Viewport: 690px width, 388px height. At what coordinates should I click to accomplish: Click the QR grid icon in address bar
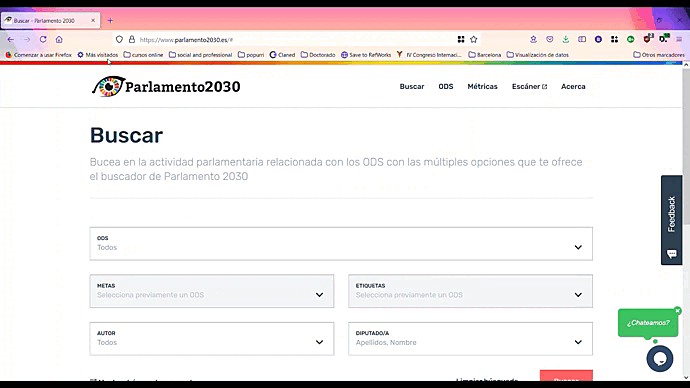pyautogui.click(x=461, y=39)
